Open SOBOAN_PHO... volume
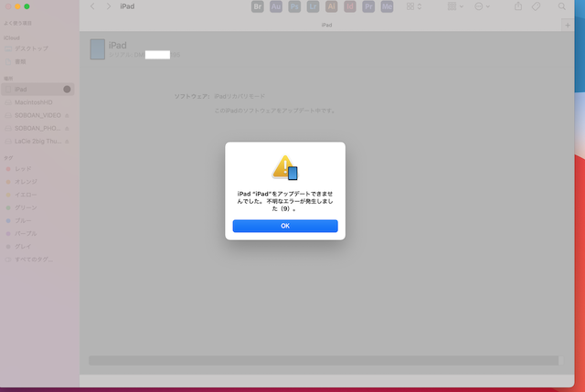Viewport: 585px width, 392px height. tap(37, 128)
